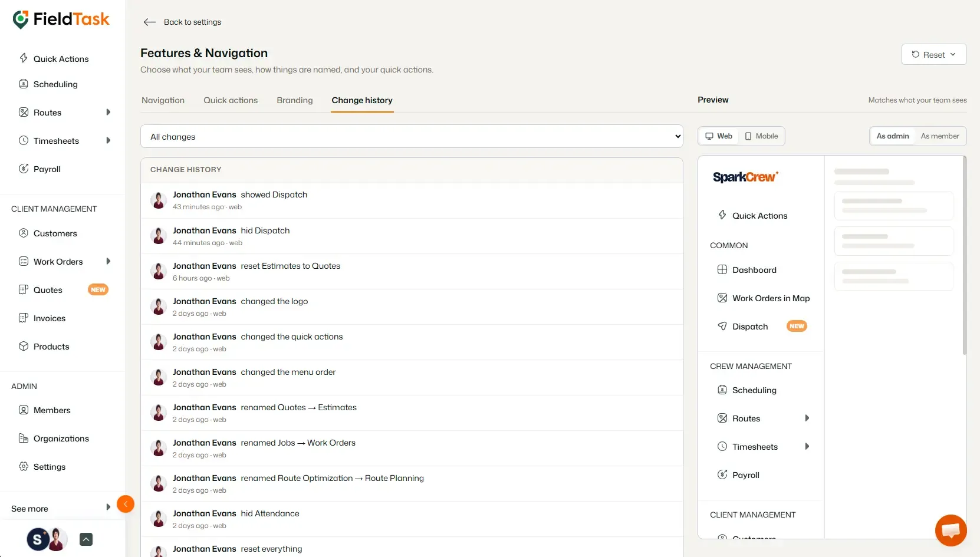
Task: Click the Products box icon
Action: point(24,346)
